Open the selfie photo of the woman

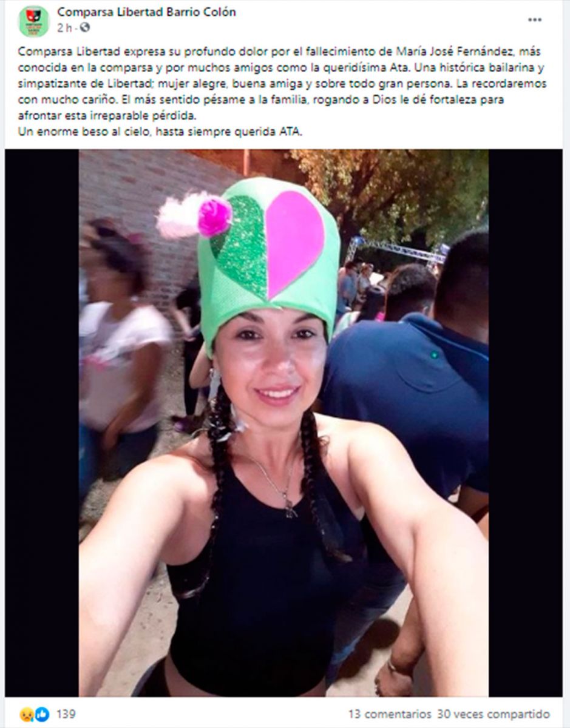[283, 423]
